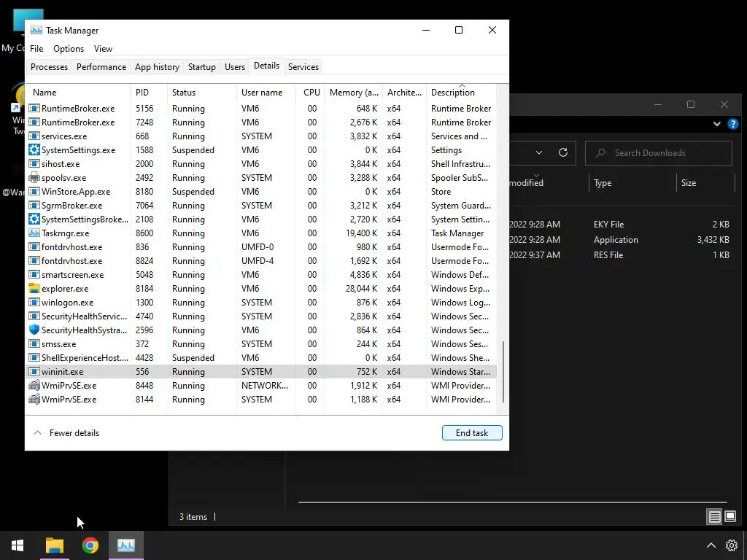Open the Windows Start menu
Image resolution: width=747 pixels, height=560 pixels.
pos(18,545)
